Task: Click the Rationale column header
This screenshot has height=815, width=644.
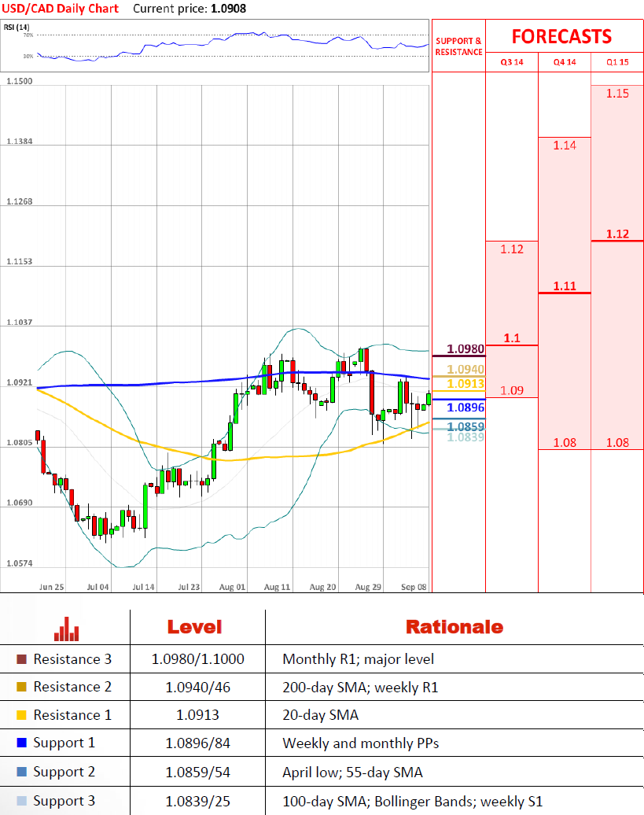Action: click(x=454, y=627)
